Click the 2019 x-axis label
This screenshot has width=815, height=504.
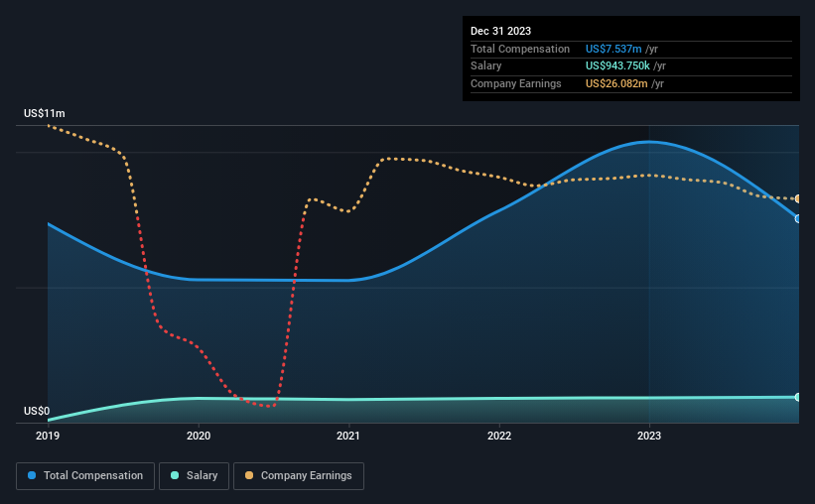coord(48,436)
